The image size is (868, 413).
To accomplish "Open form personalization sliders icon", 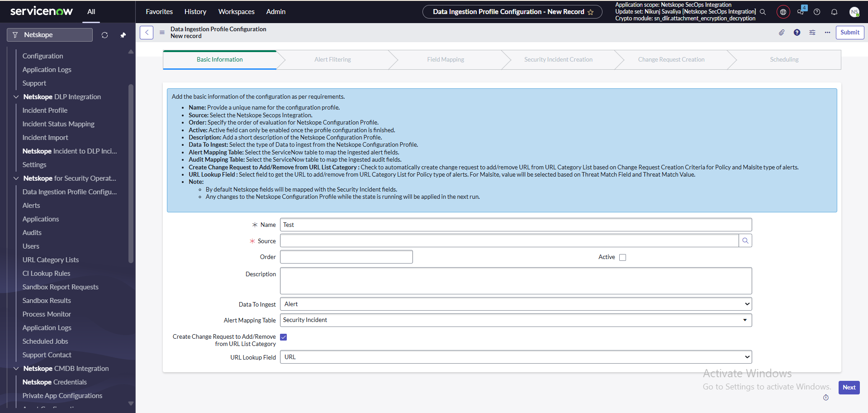I will pos(812,33).
